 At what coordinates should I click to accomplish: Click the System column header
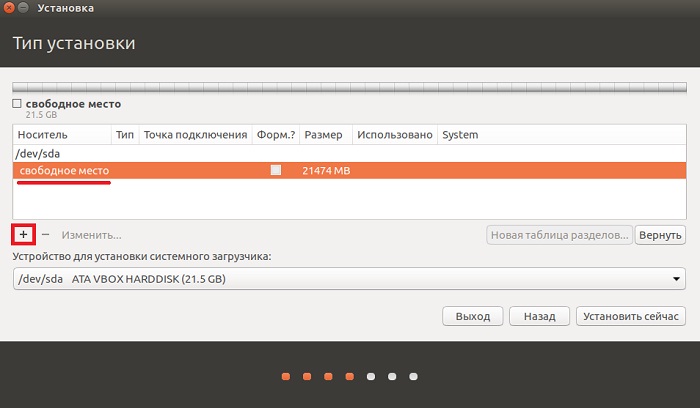click(x=460, y=134)
